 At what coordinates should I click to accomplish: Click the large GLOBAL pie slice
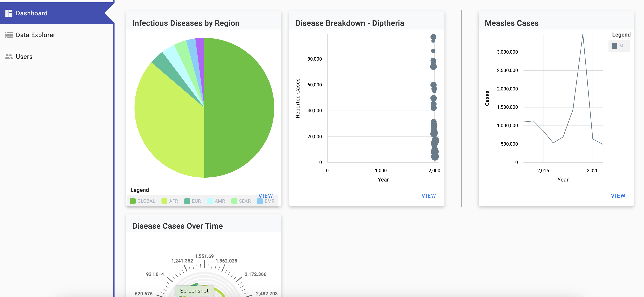coord(240,108)
